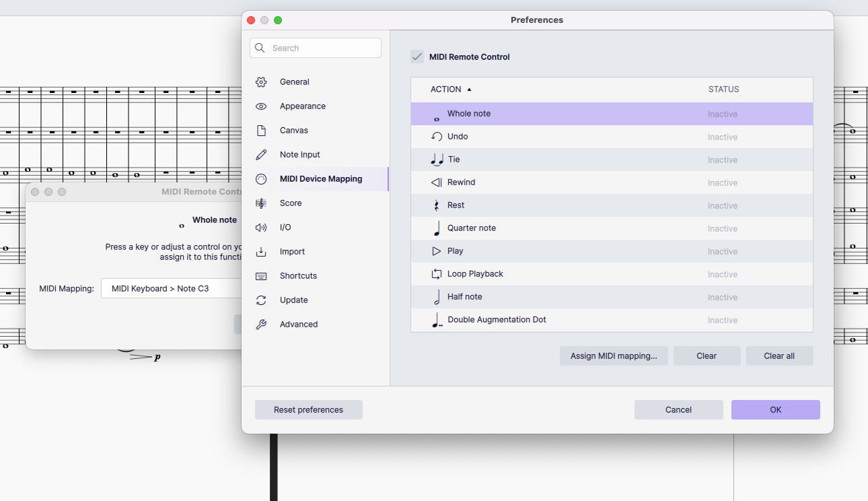Click the Undo arrow icon in list
Viewport: 868px width, 501px height.
point(437,137)
